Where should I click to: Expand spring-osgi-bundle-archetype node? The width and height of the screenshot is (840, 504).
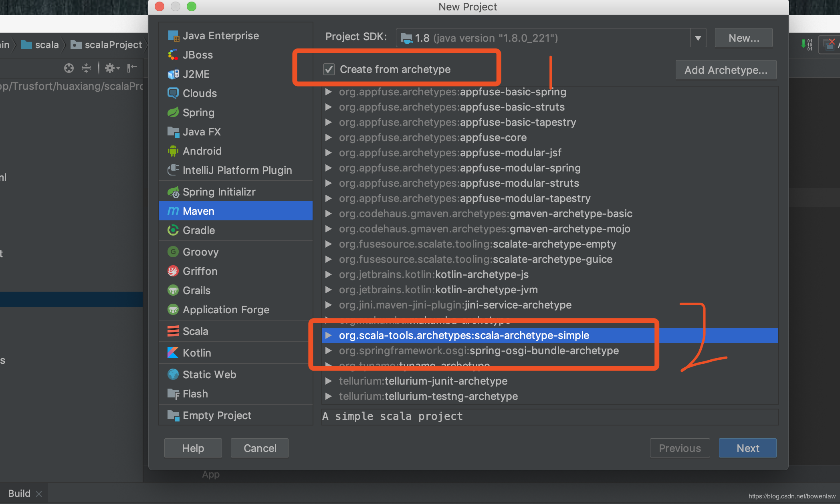(329, 351)
